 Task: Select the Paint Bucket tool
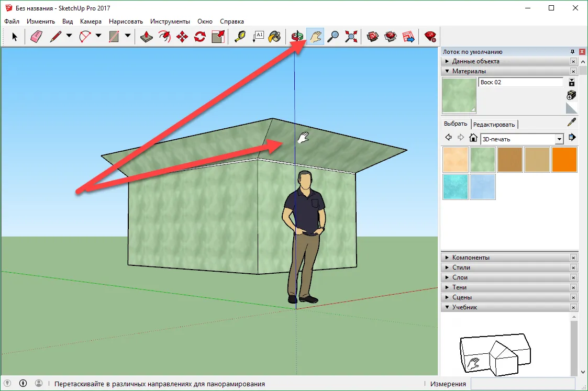click(x=274, y=37)
